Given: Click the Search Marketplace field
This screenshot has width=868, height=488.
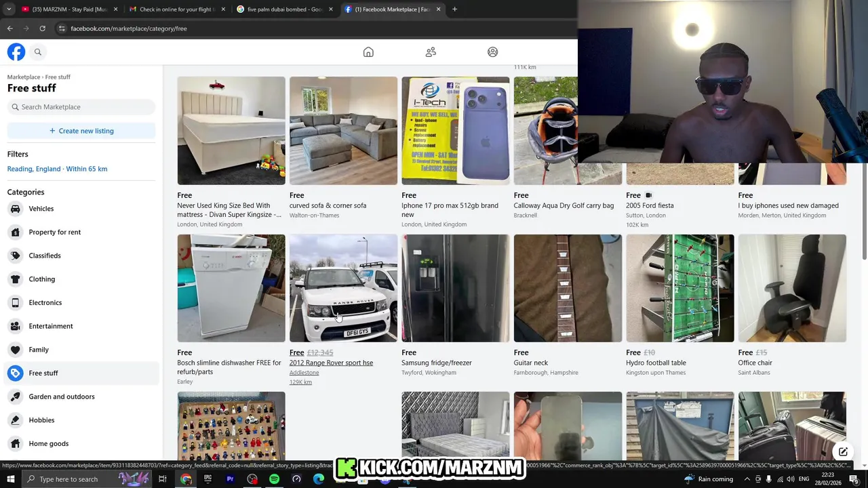Looking at the screenshot, I should (x=81, y=107).
